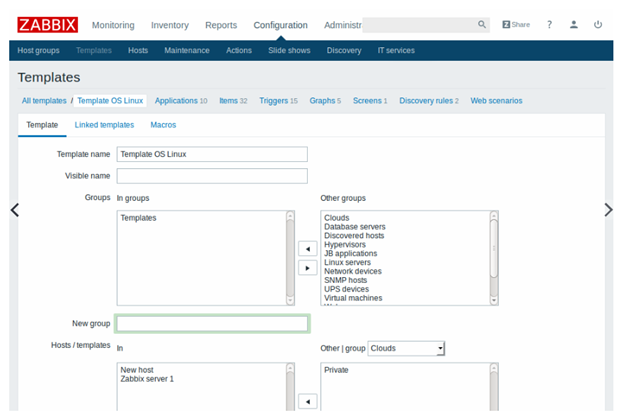Image resolution: width=624 pixels, height=420 pixels.
Task: Click the New group input field
Action: 212,323
